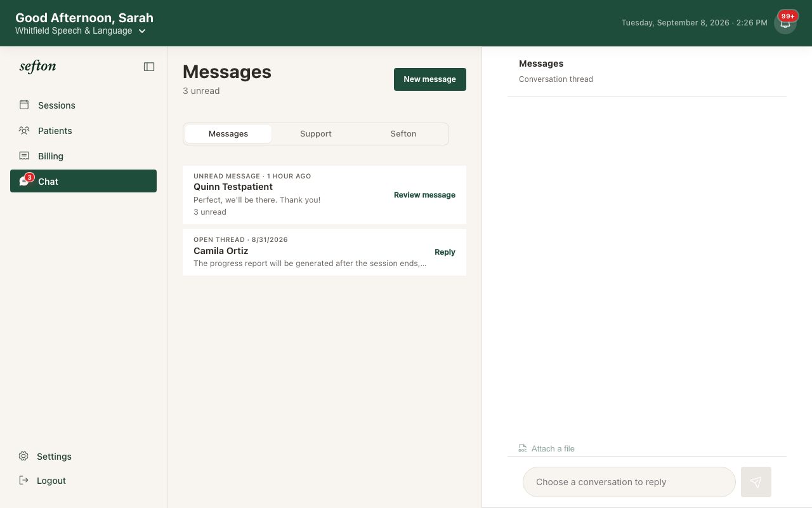Click the "Conversation thread" subtitle
Image resolution: width=812 pixels, height=508 pixels.
tap(556, 79)
